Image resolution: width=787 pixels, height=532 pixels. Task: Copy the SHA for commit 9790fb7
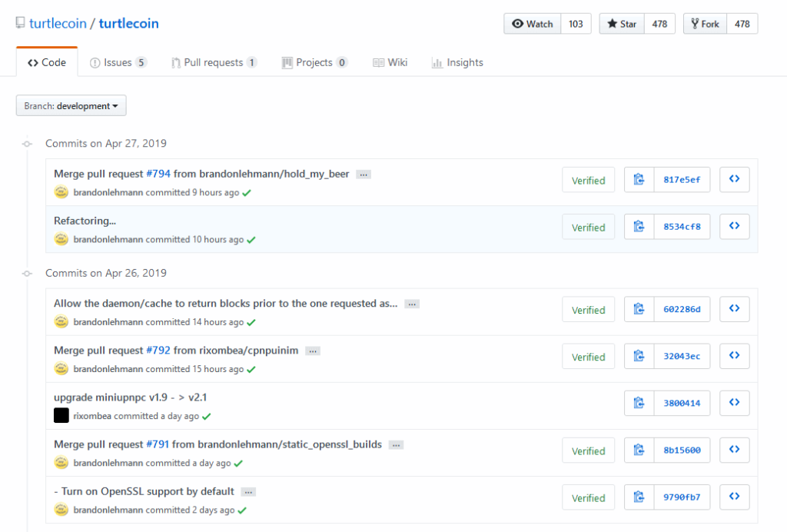coord(639,497)
